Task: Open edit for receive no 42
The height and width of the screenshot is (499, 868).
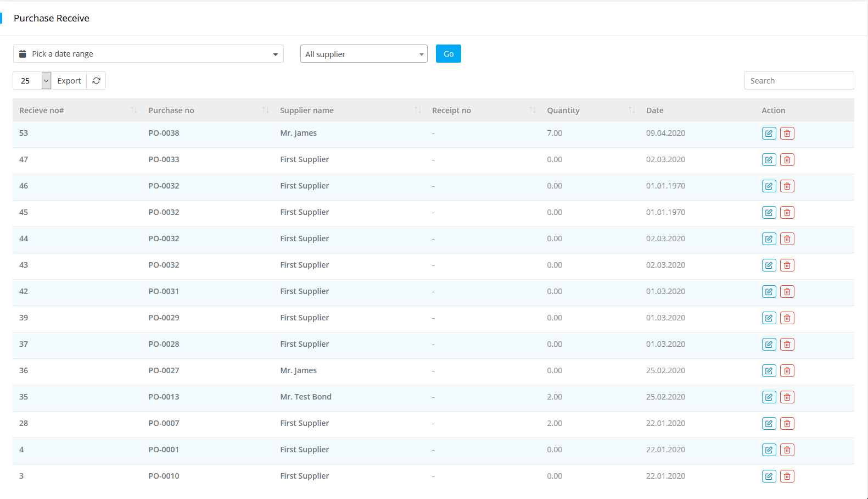Action: coord(769,292)
